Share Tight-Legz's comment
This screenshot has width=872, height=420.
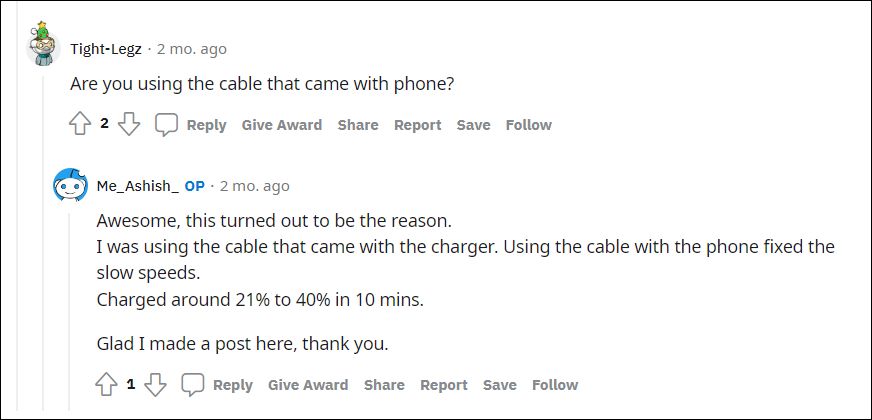[x=358, y=125]
